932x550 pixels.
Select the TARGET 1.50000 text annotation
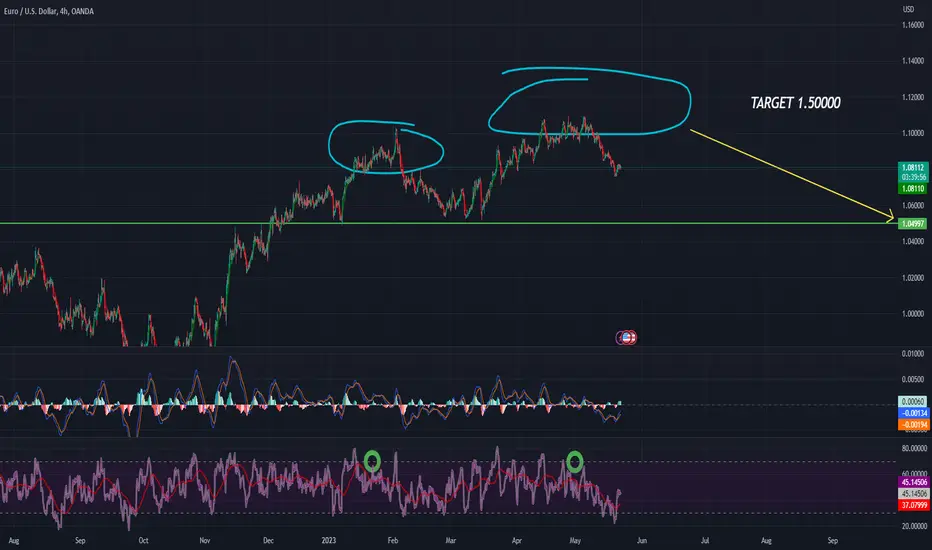(x=795, y=103)
